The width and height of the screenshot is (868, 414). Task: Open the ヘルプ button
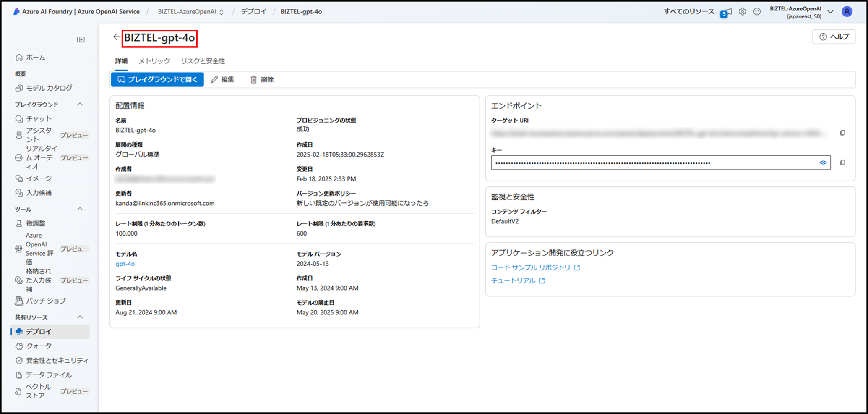coord(834,37)
